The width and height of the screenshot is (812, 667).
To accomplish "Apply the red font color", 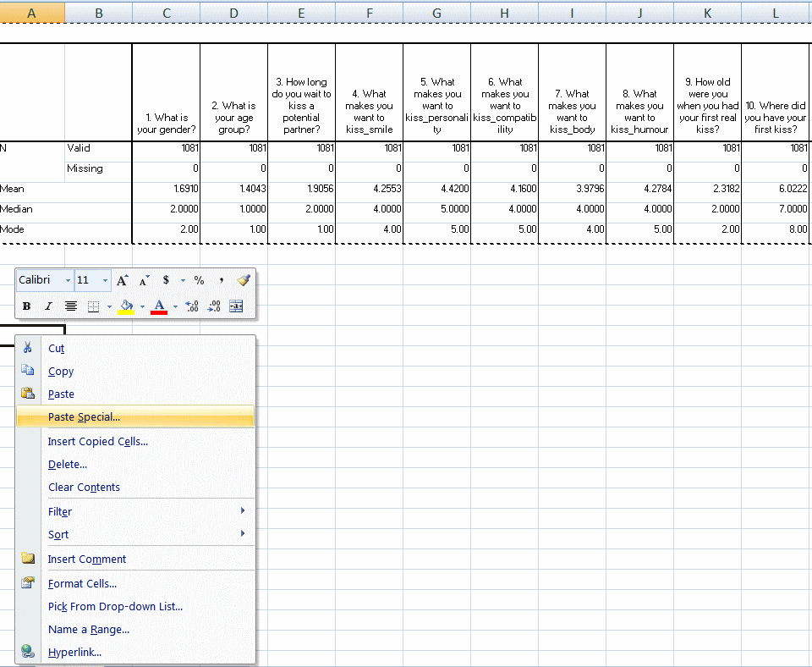I will click(159, 306).
